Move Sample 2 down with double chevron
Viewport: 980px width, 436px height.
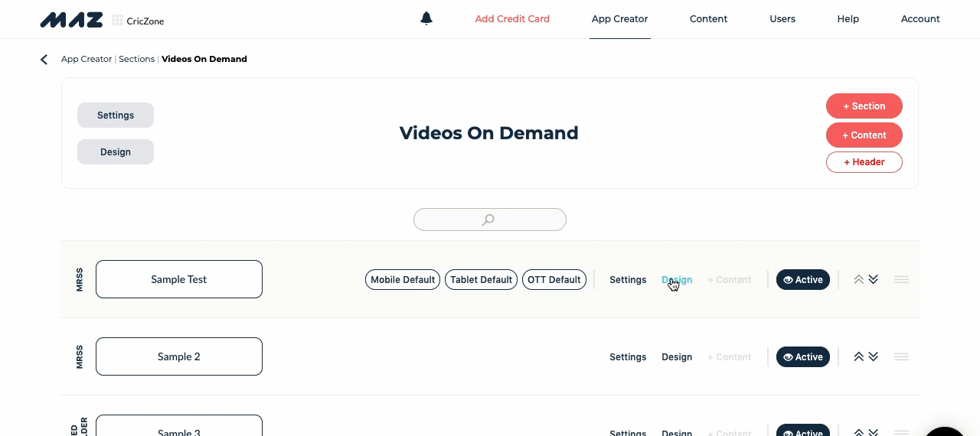(874, 356)
